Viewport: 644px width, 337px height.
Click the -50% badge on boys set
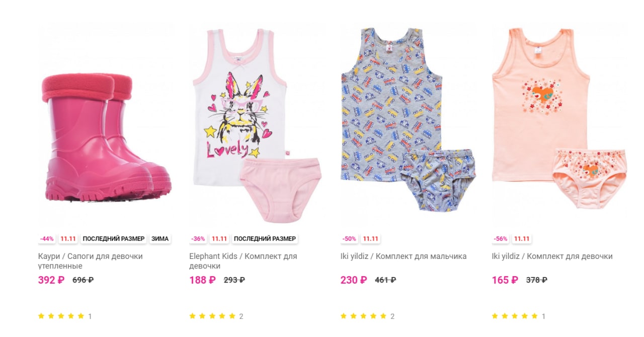(350, 239)
